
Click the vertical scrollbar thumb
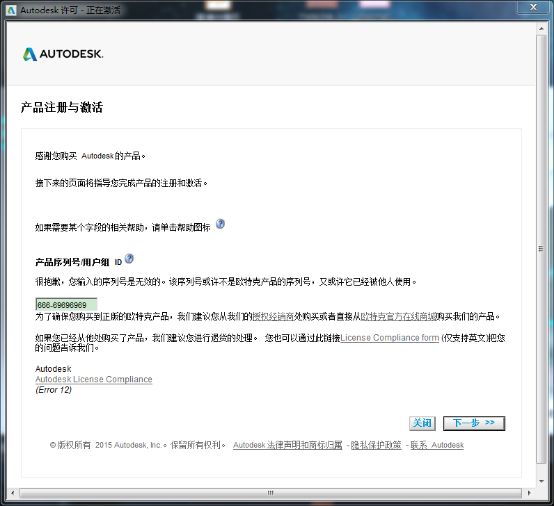pos(541,249)
